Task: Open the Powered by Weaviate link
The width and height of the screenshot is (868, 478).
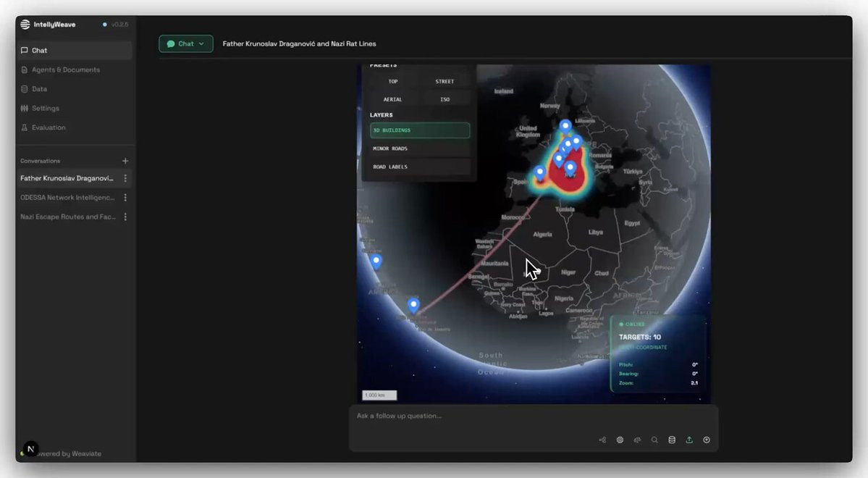Action: pos(69,453)
